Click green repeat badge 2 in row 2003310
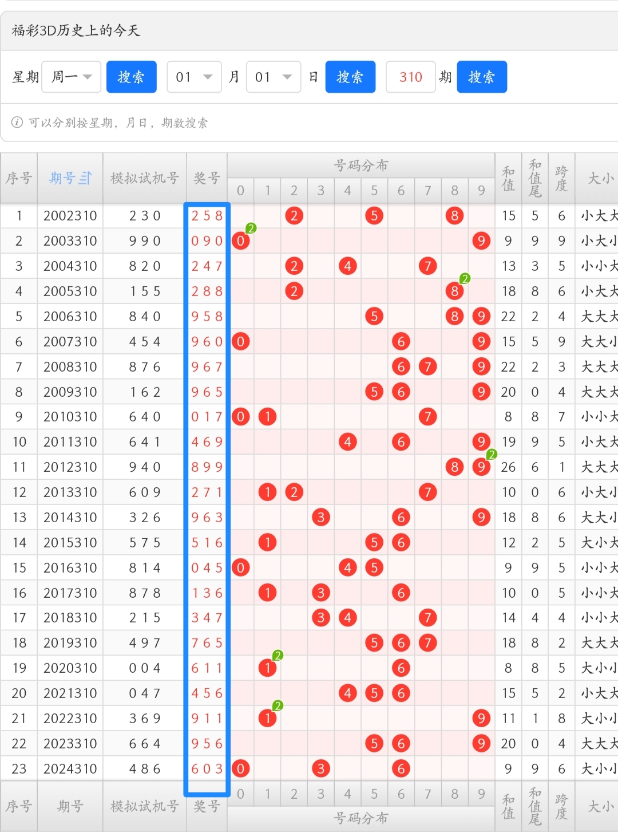618x840 pixels. [x=251, y=228]
